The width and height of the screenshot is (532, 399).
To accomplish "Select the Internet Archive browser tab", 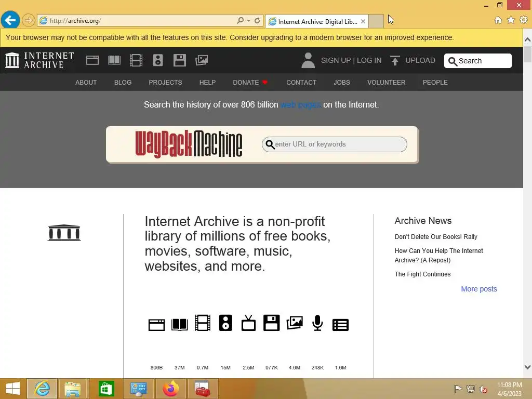I will coord(317,21).
